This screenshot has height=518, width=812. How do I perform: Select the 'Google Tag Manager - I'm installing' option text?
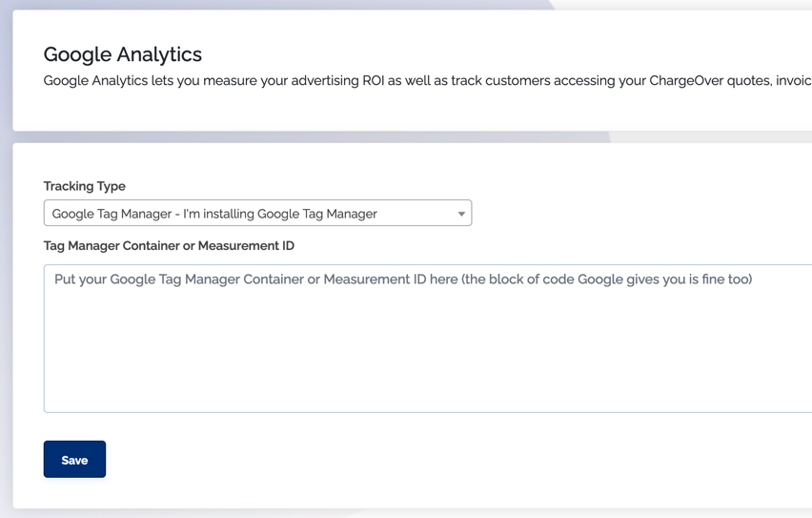coord(214,214)
